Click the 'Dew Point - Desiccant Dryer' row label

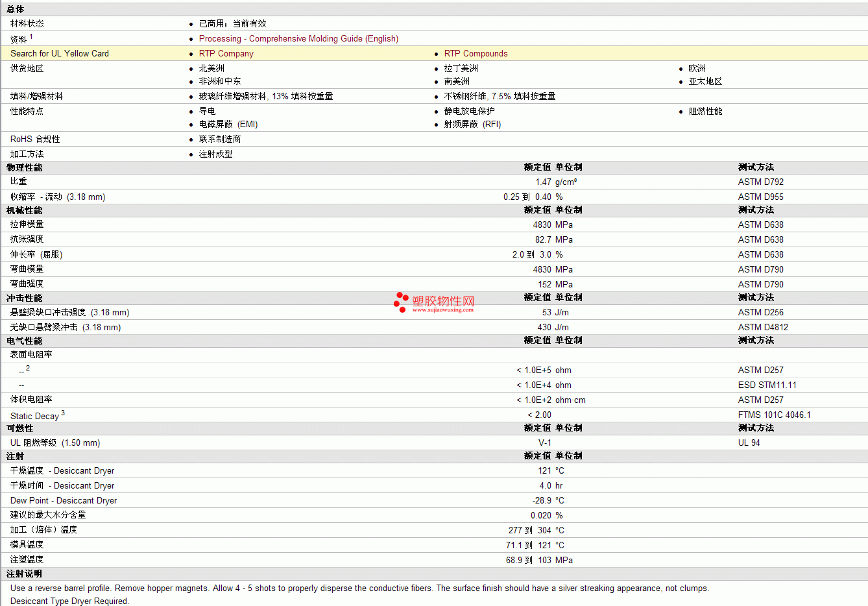point(64,501)
